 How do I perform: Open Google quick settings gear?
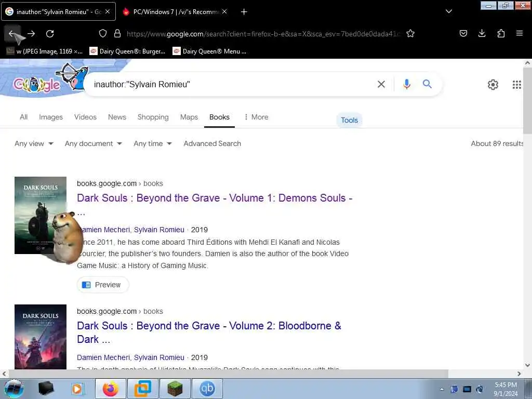[x=493, y=85]
